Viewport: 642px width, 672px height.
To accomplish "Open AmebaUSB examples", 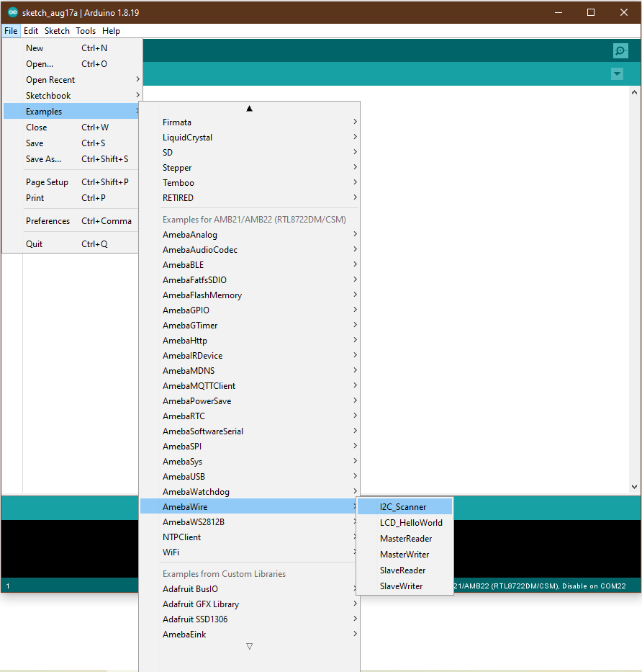I will click(250, 477).
